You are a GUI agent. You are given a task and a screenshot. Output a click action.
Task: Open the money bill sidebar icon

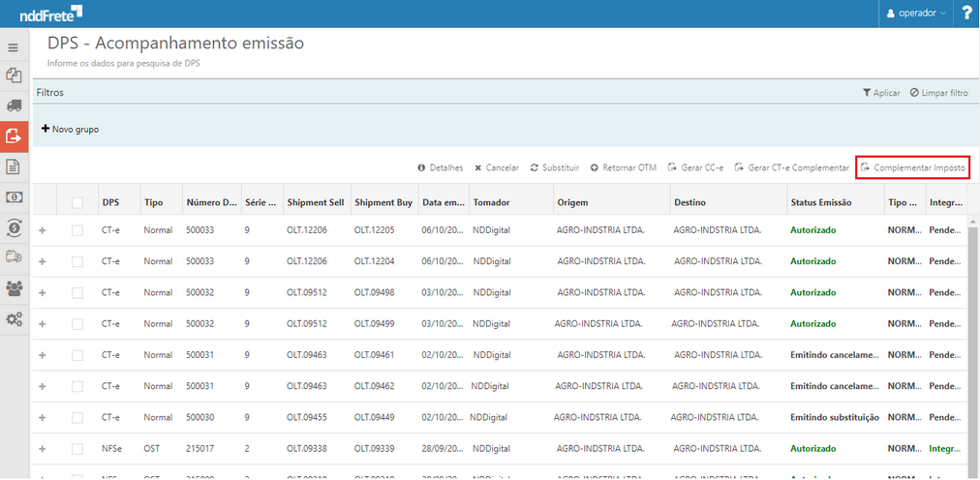[x=14, y=197]
